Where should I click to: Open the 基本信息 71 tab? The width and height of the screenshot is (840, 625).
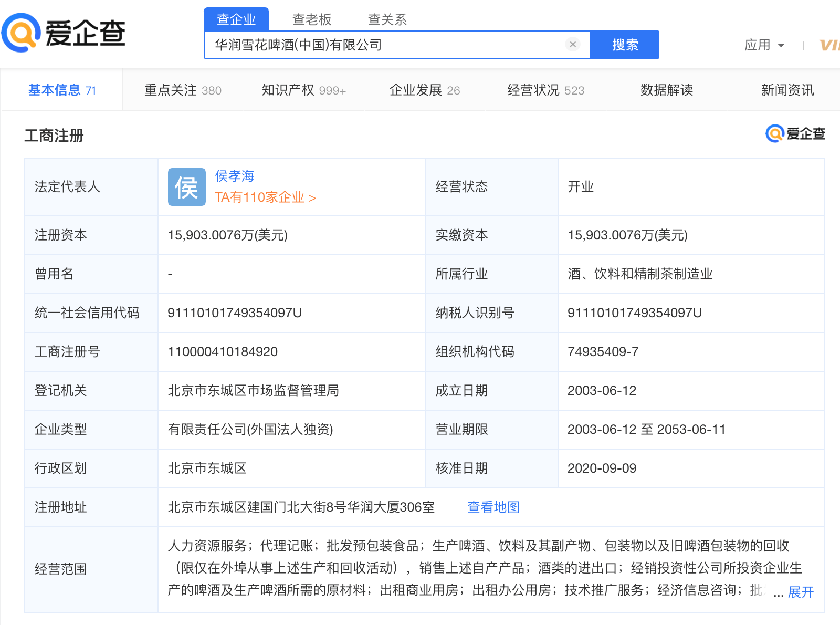click(62, 90)
